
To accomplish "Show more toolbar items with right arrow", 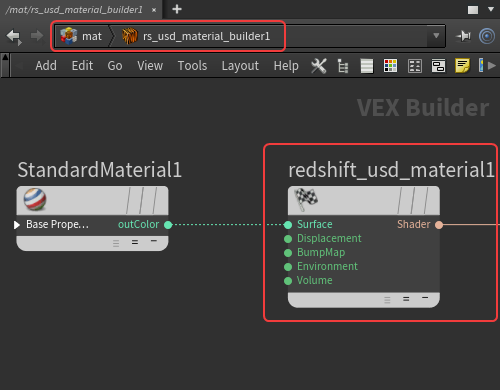I will [x=492, y=66].
